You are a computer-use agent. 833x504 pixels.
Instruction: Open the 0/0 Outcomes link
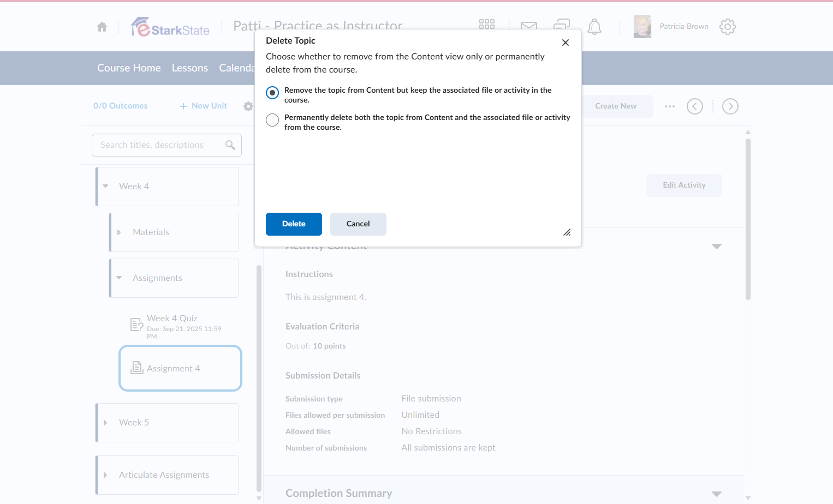pos(120,106)
